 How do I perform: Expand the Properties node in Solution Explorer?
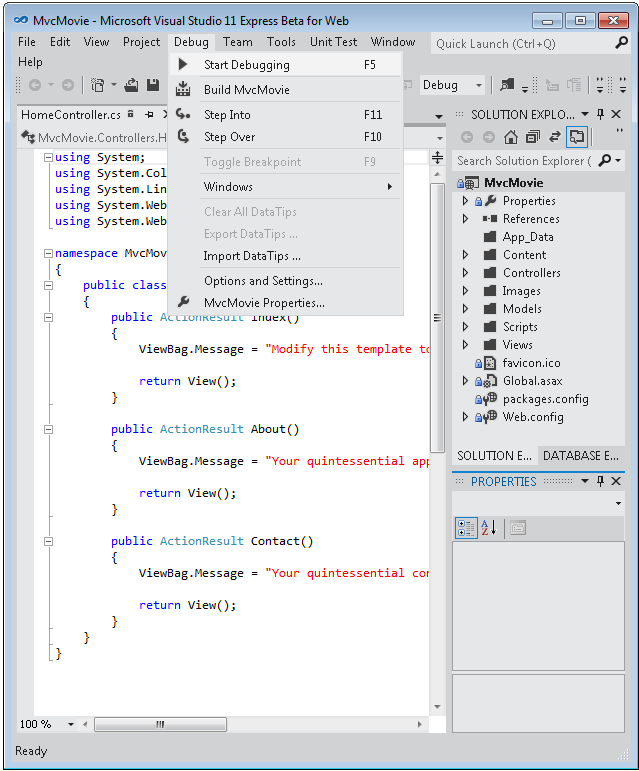465,201
